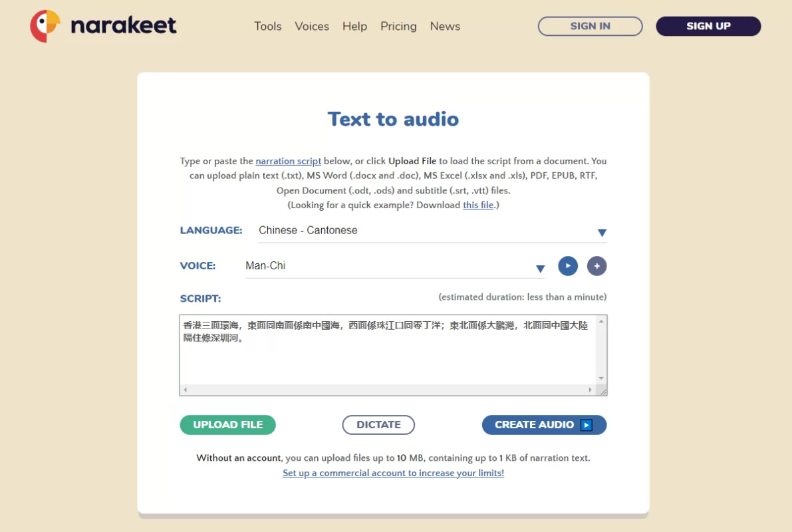Click the LANGUAGE: label
The width and height of the screenshot is (792, 532).
point(211,230)
